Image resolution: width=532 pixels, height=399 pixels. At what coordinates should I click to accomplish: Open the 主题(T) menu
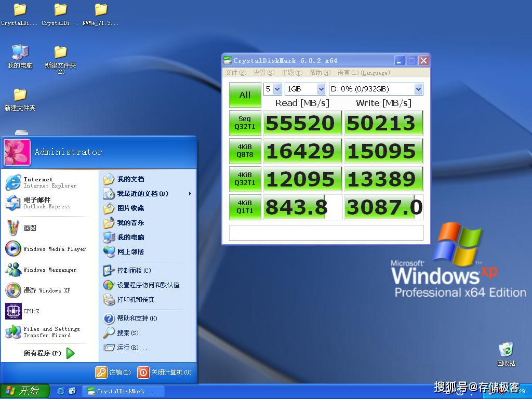(292, 73)
